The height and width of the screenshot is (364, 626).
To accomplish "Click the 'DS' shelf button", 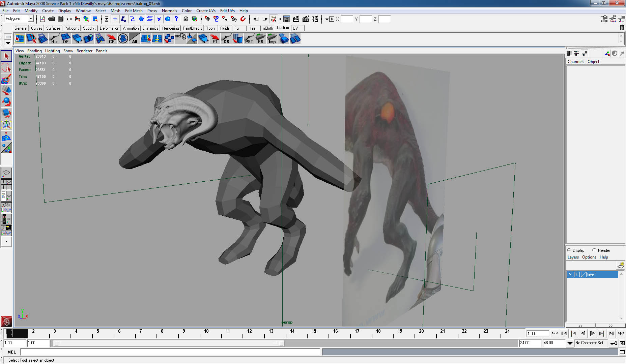I will (226, 38).
